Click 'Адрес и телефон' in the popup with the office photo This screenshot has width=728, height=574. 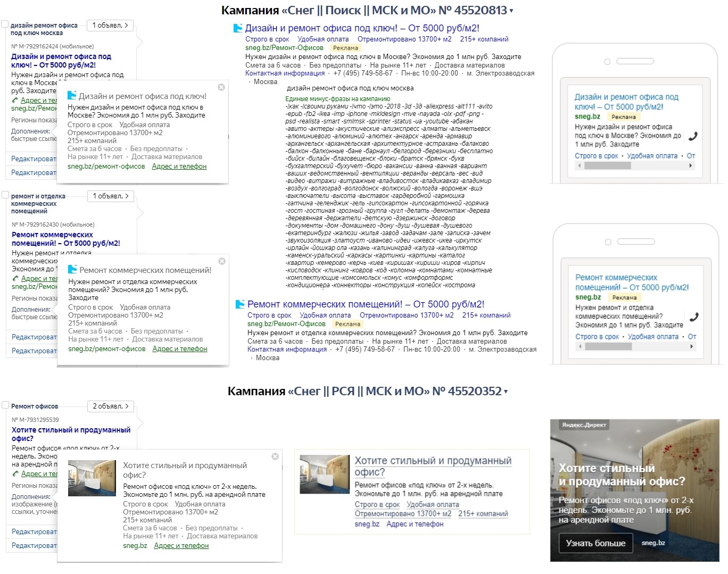click(181, 546)
